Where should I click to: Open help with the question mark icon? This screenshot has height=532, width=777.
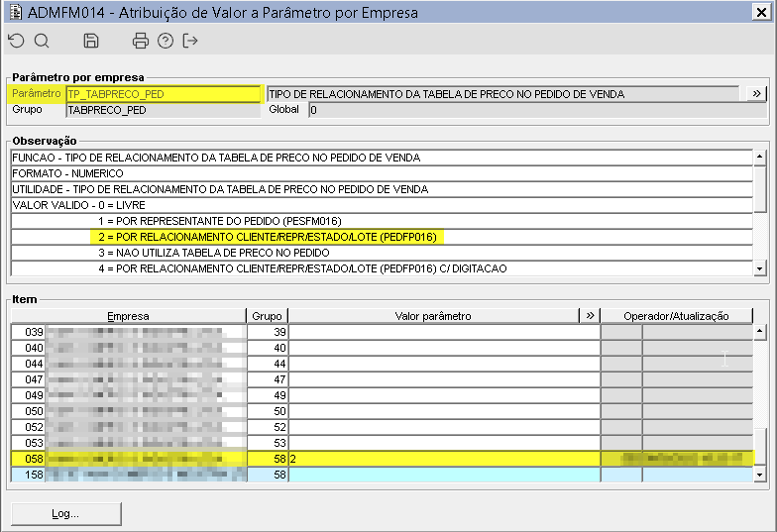[166, 41]
